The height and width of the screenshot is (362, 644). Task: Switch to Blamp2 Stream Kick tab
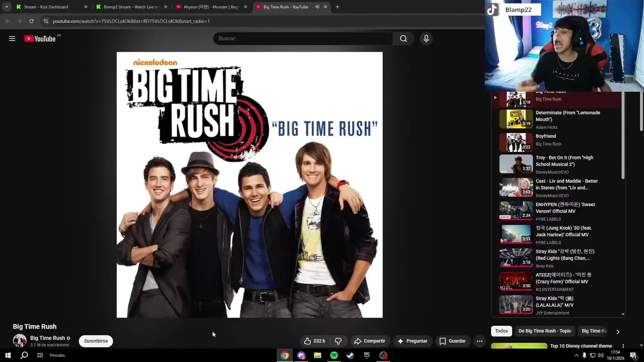click(131, 7)
